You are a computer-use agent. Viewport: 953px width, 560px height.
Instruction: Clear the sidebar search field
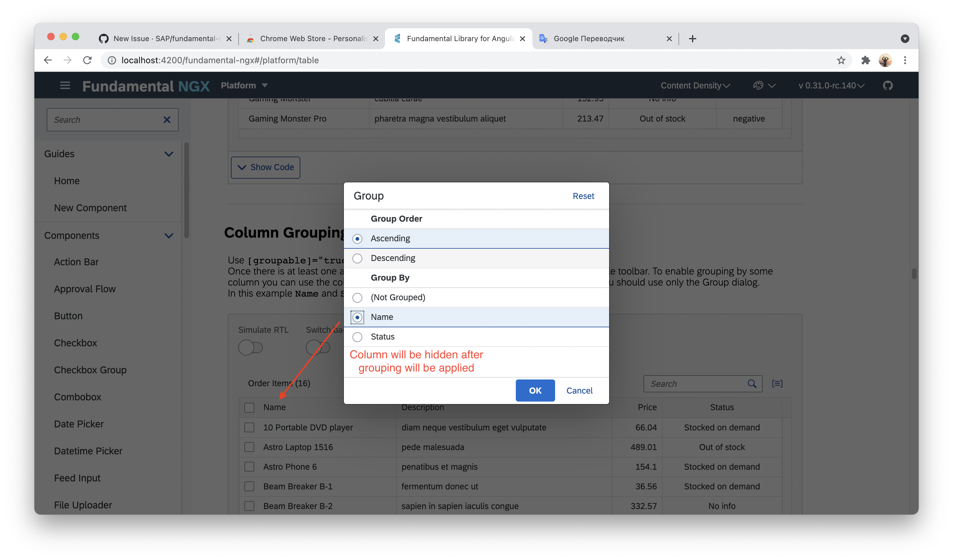click(x=167, y=120)
